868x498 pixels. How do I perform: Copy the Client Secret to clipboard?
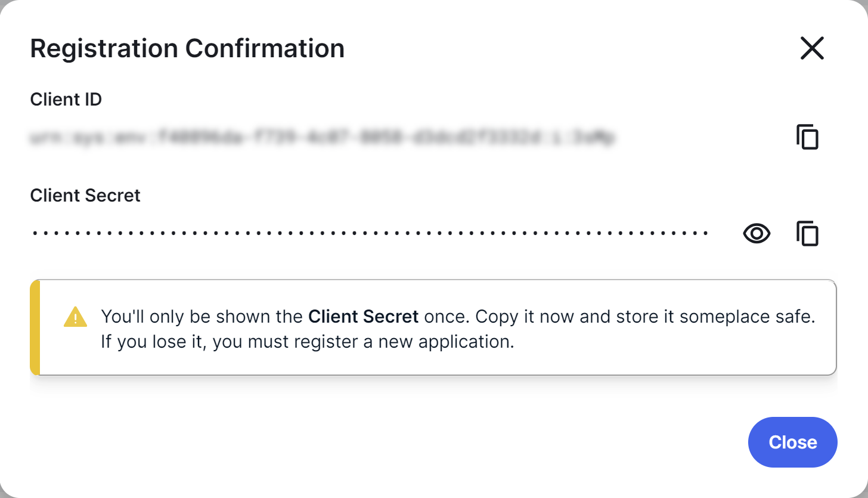807,233
